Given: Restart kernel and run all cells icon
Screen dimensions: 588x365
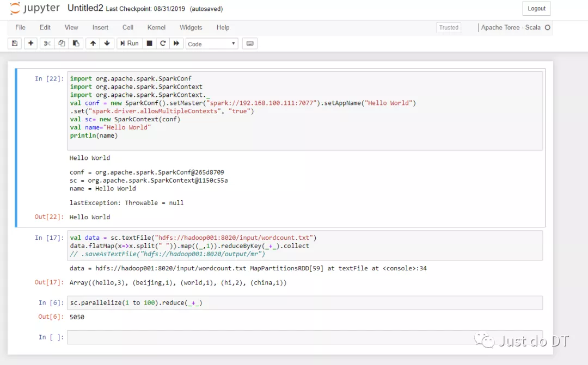Looking at the screenshot, I should point(176,44).
